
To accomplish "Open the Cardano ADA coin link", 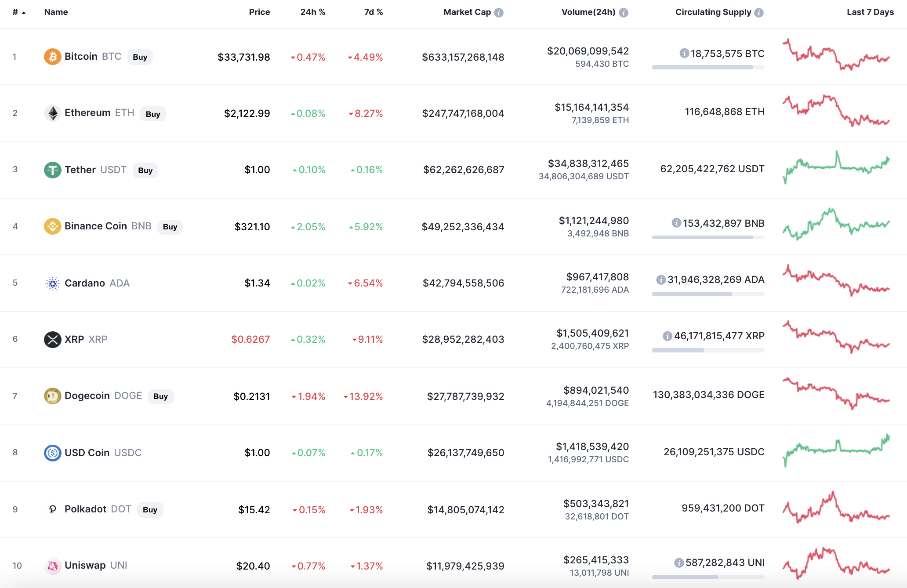I will click(85, 283).
